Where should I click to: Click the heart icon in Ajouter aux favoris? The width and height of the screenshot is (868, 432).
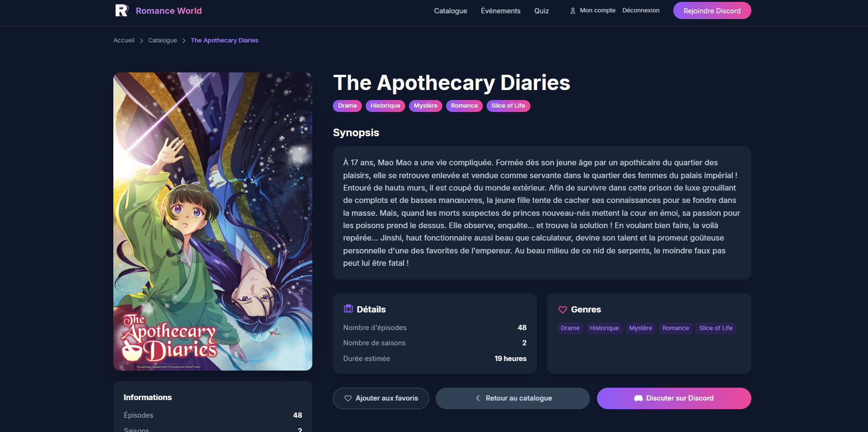pos(348,398)
